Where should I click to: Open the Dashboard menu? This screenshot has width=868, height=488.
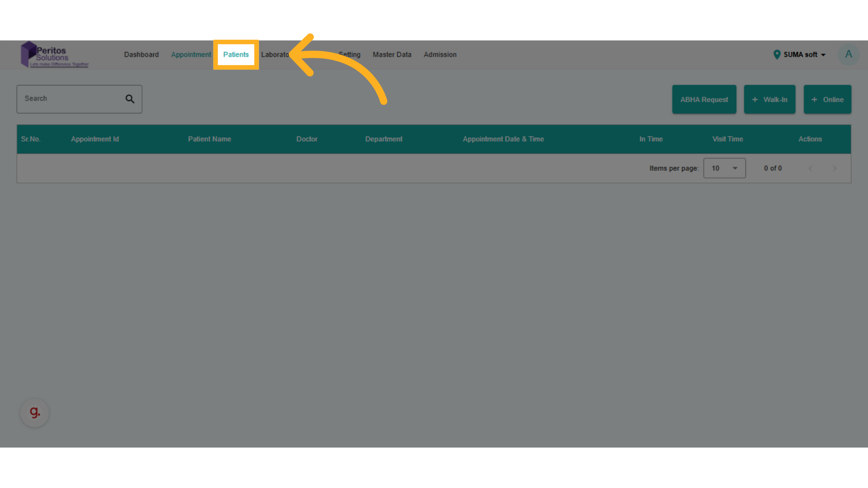pos(142,55)
